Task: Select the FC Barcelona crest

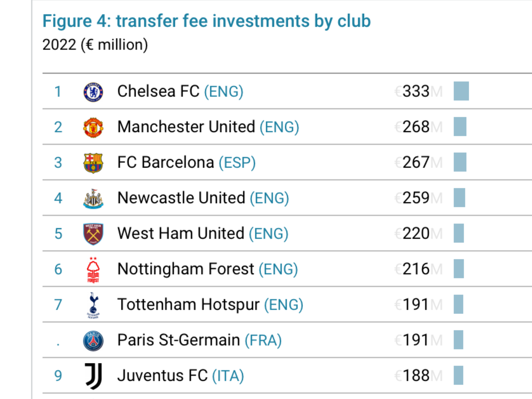Action: 93,163
